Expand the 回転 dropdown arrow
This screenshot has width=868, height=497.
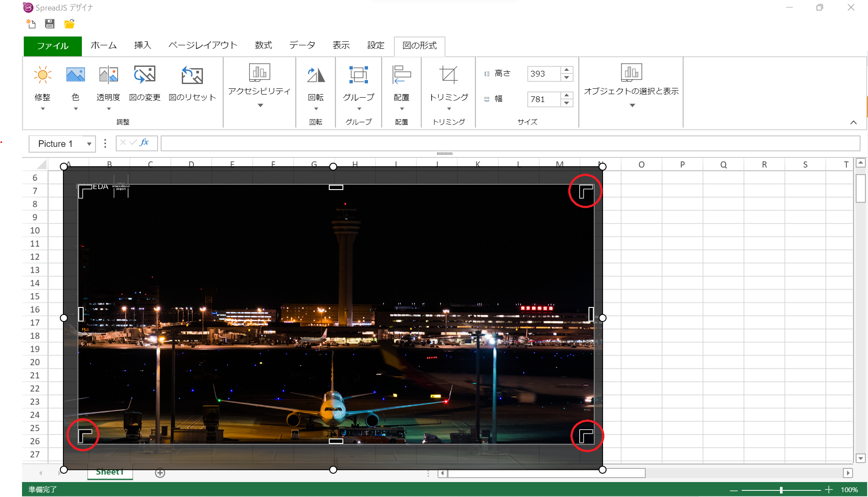[316, 109]
